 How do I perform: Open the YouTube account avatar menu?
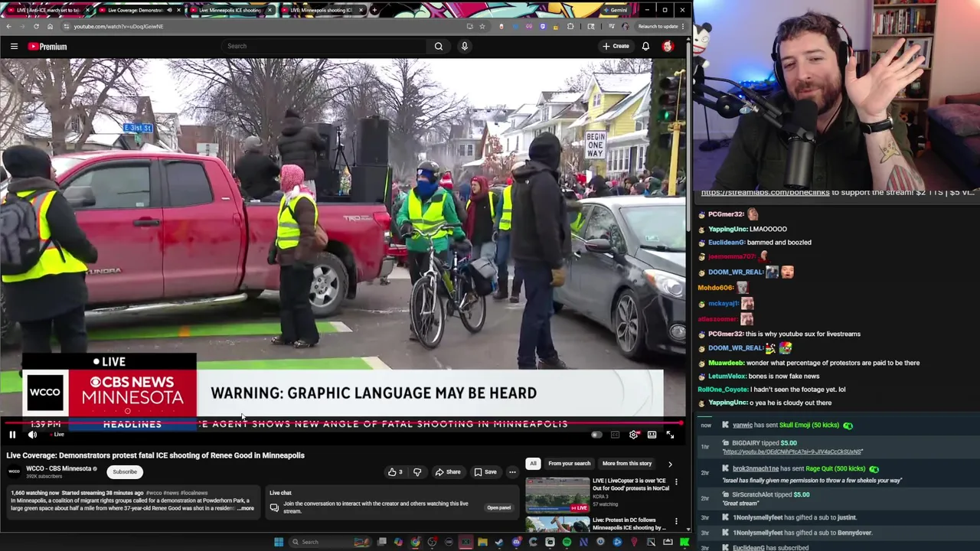(668, 47)
